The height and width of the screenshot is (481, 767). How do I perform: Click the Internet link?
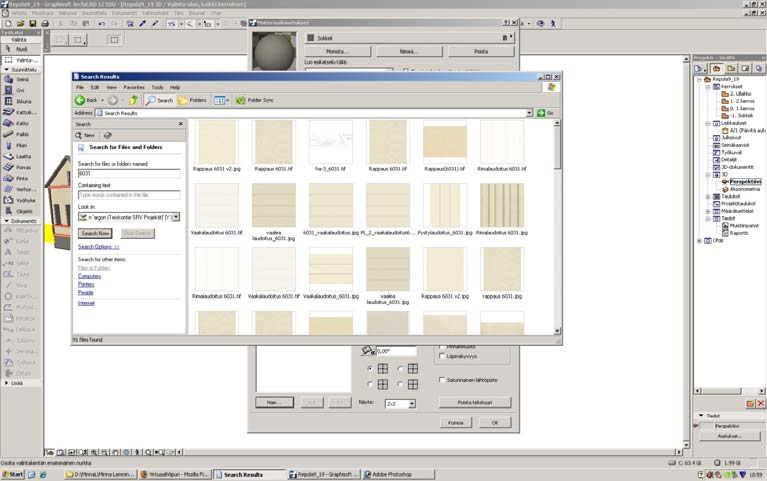87,303
